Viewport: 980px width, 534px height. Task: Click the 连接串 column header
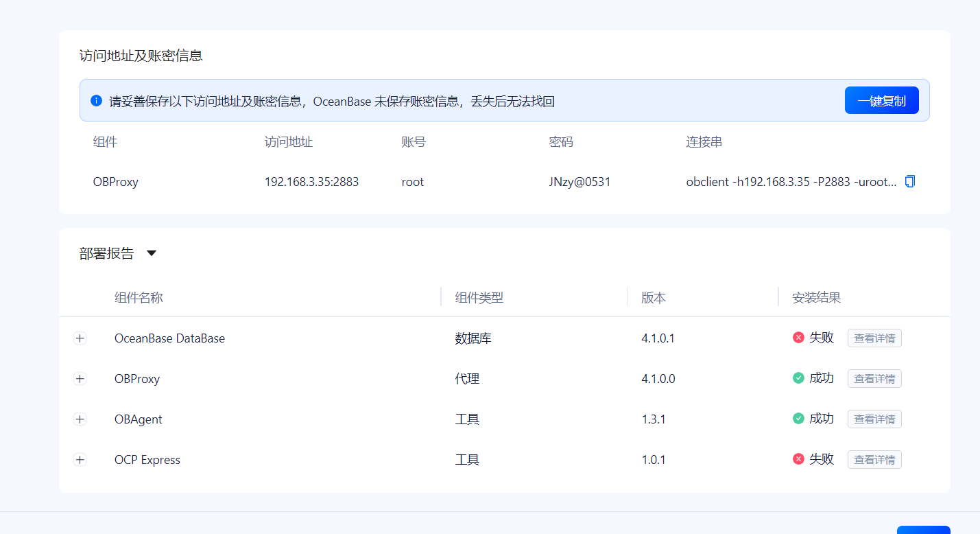[x=704, y=142]
